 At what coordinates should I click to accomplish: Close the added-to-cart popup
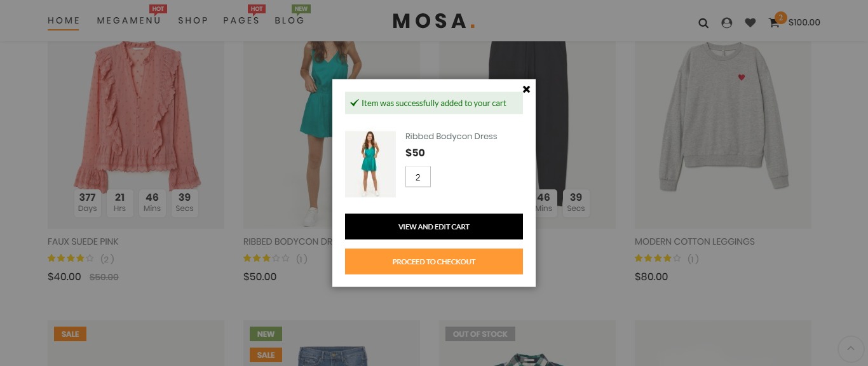tap(526, 90)
